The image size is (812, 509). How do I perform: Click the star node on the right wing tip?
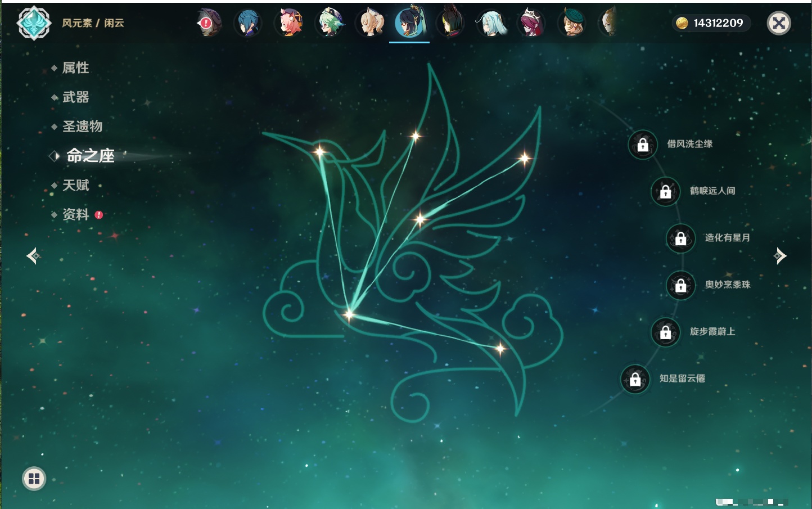524,159
